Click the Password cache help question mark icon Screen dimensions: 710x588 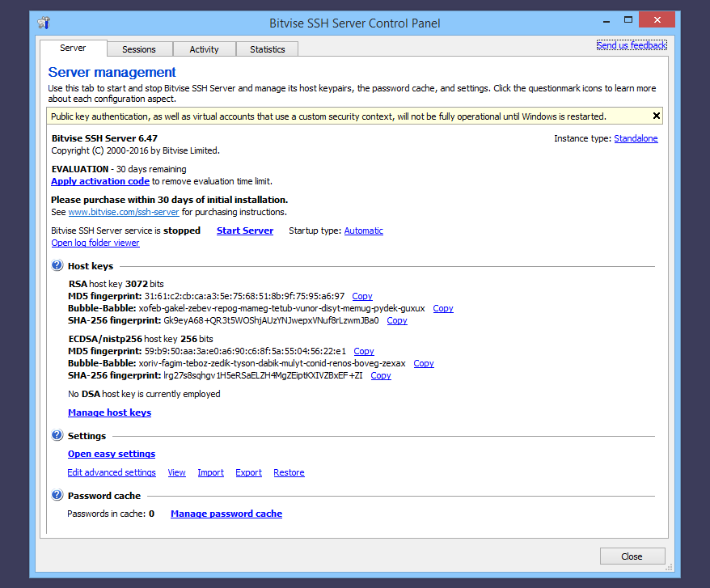57,495
